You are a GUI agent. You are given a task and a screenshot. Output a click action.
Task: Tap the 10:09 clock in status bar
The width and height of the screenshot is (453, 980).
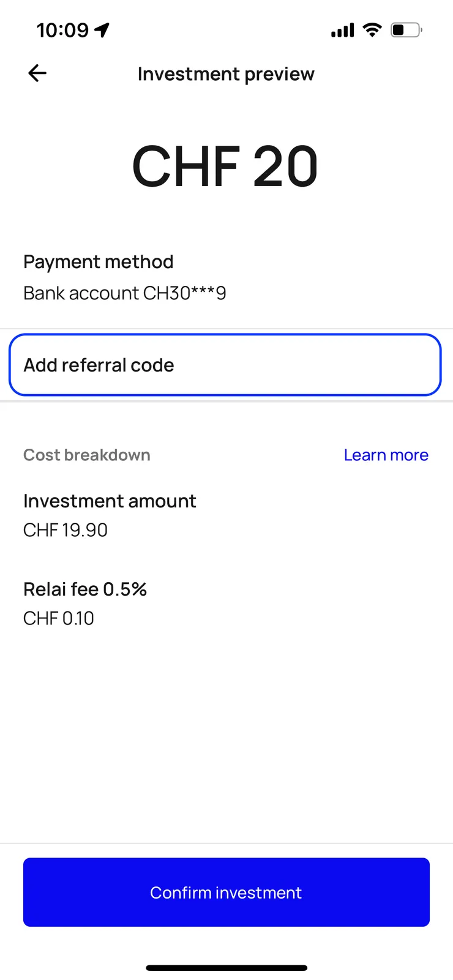point(62,30)
